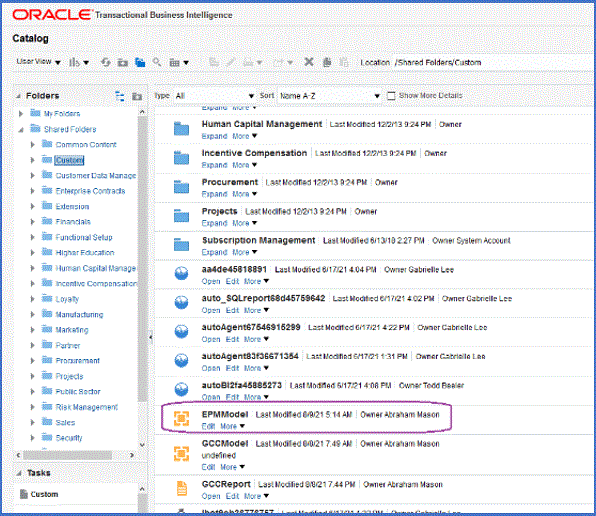Click the Subscription Management folder icon
This screenshot has height=516, width=596.
click(x=181, y=245)
